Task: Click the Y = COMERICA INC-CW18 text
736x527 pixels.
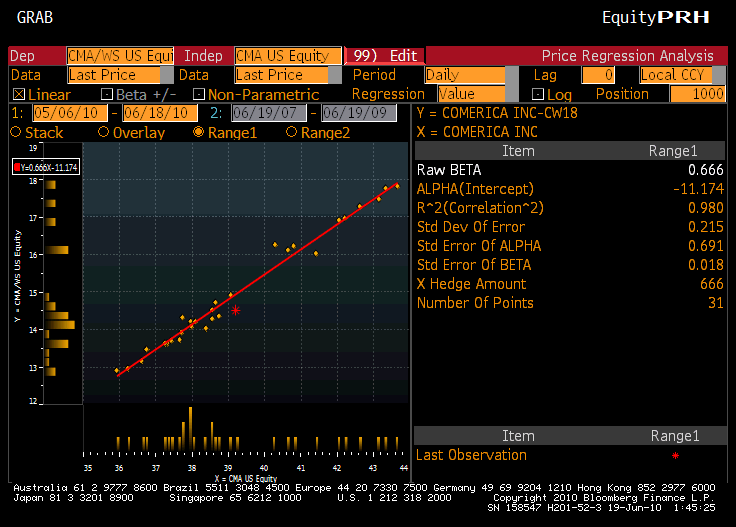Action: 497,113
